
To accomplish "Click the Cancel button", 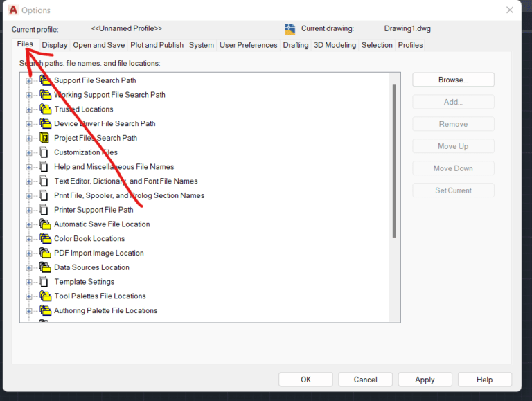I will click(366, 380).
